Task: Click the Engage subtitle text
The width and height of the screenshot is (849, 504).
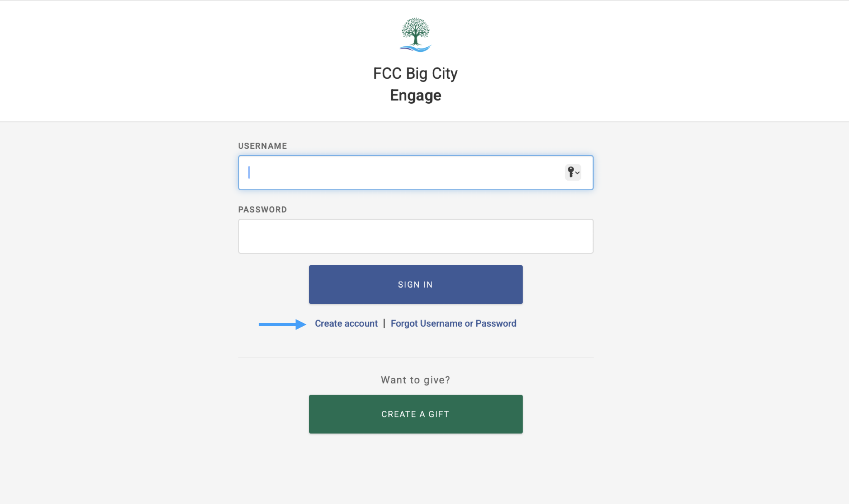Action: coord(415,95)
